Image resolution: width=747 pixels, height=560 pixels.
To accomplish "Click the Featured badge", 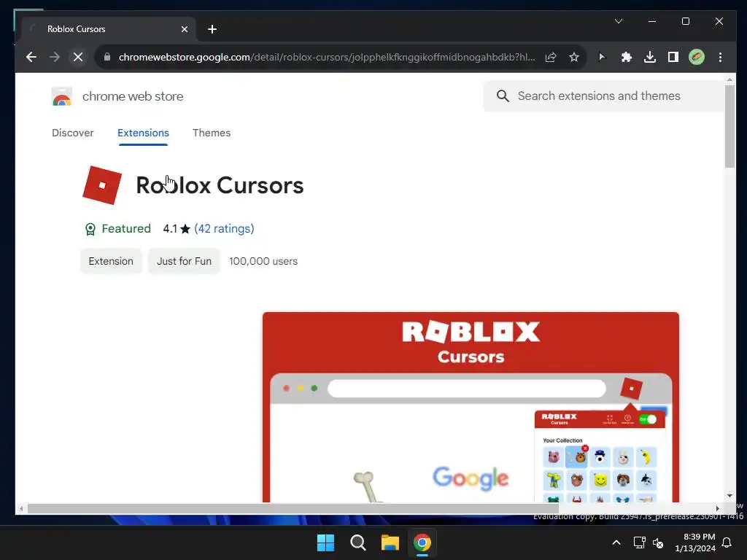I will [117, 229].
